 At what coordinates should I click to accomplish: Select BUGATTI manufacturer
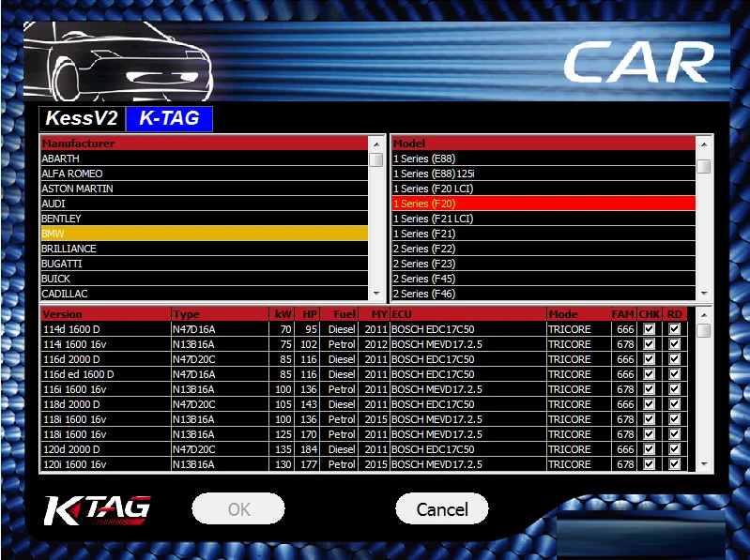205,264
